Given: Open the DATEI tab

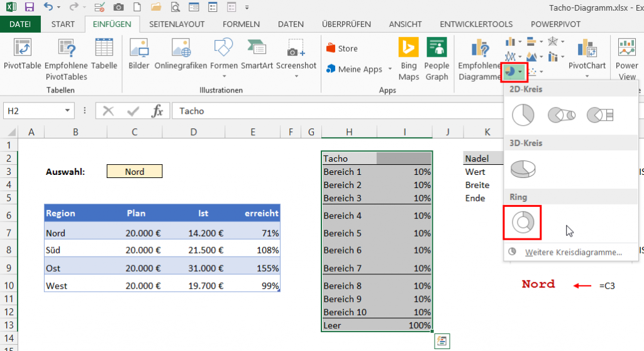Looking at the screenshot, I should click(20, 24).
